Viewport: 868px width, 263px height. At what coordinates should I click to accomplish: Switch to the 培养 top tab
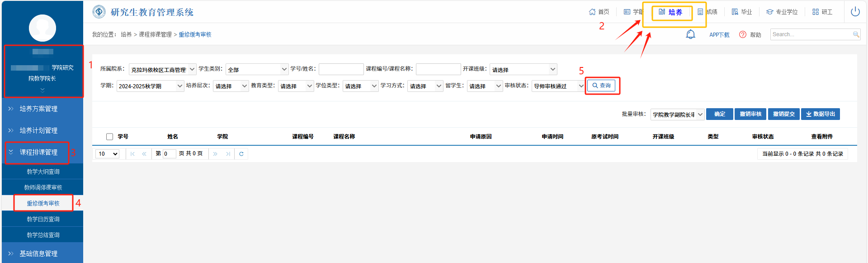point(671,12)
